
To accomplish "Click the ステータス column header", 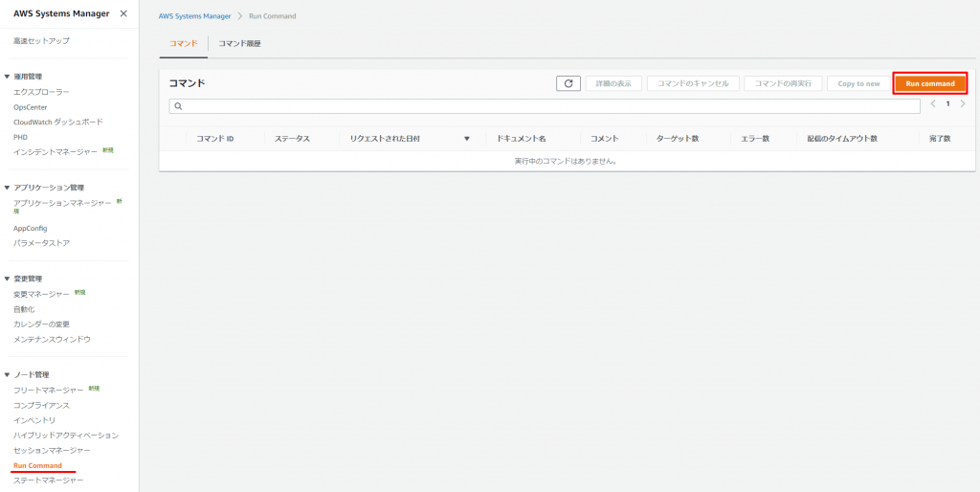I will 292,139.
